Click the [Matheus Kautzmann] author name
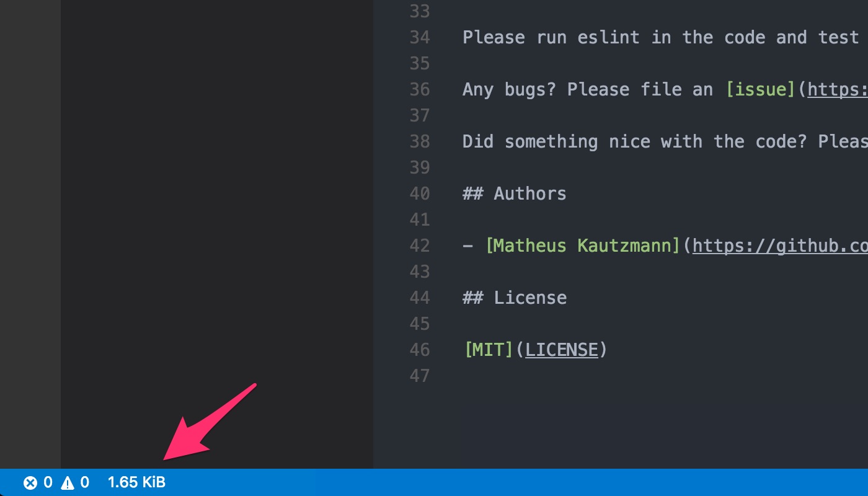 coord(583,246)
